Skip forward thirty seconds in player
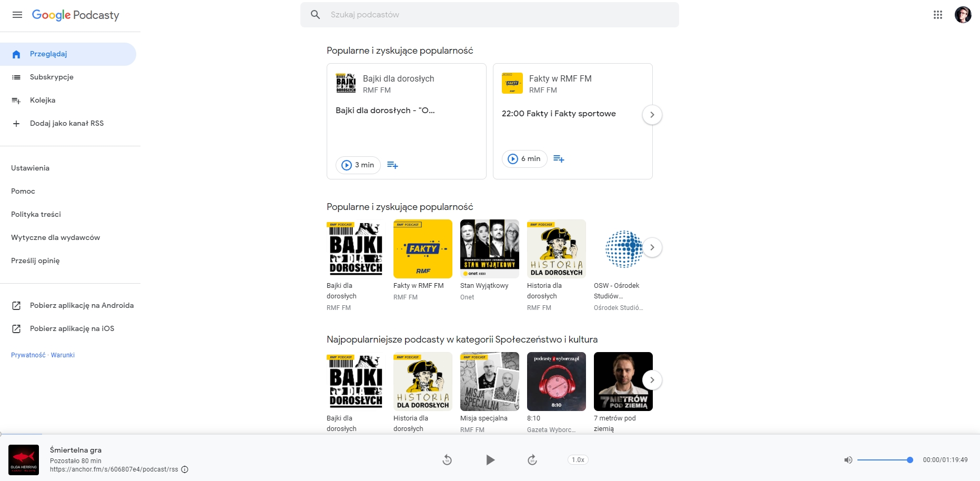The height and width of the screenshot is (481, 980). coord(532,460)
